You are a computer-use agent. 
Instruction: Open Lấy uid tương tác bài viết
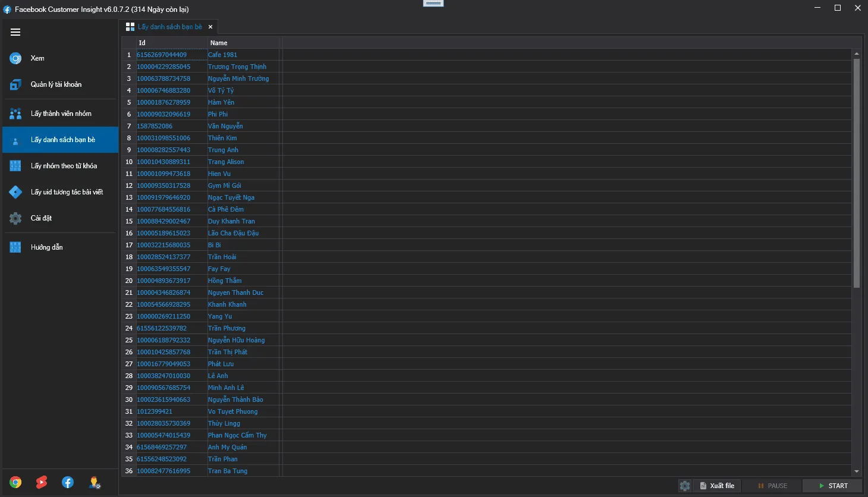point(67,192)
